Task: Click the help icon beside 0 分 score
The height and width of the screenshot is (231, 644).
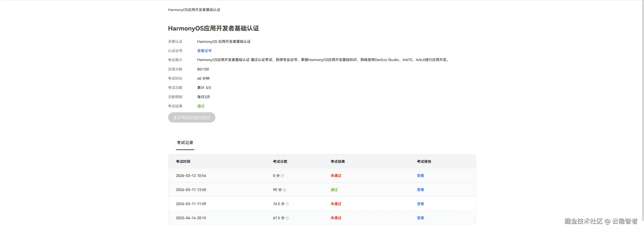Action: (x=282, y=176)
